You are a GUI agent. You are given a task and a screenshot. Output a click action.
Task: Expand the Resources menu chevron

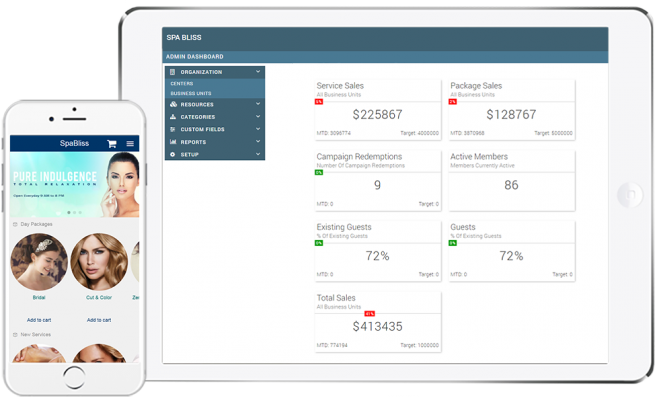tap(258, 104)
